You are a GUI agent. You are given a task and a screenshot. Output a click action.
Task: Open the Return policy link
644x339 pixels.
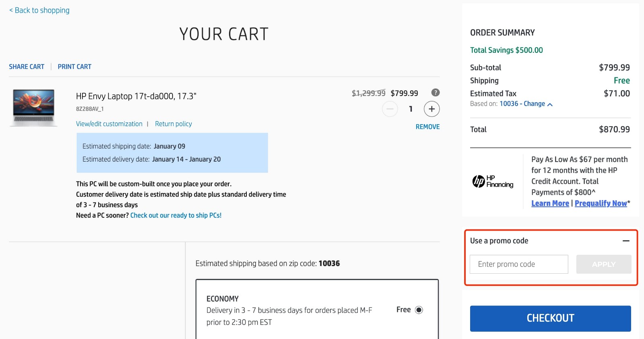pyautogui.click(x=173, y=124)
